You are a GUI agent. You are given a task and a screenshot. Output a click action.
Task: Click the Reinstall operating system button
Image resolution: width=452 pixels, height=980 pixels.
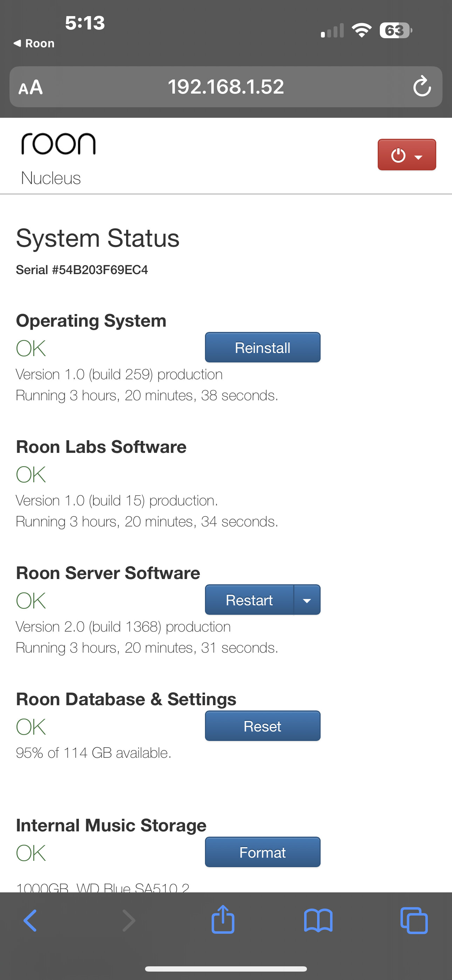click(262, 347)
